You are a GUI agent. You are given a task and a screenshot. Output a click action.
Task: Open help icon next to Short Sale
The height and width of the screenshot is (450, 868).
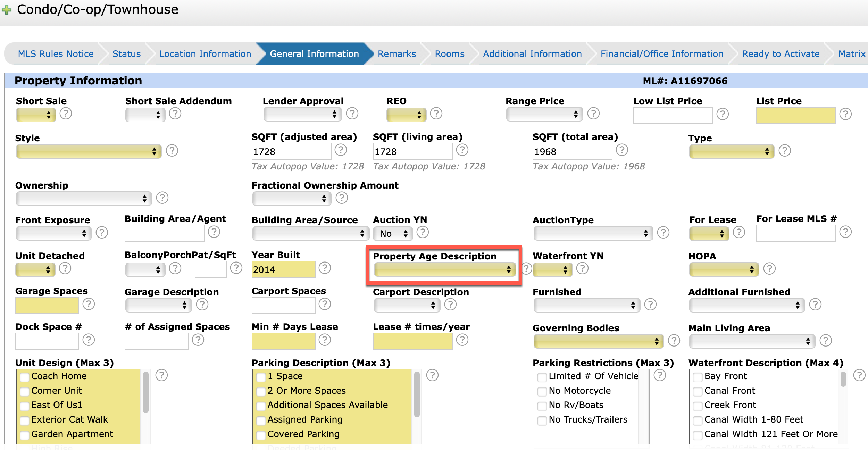click(x=66, y=114)
